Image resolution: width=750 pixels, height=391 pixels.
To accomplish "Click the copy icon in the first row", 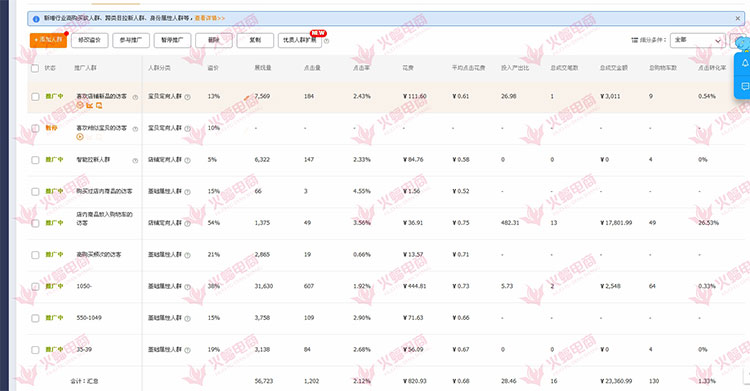I will pos(99,105).
